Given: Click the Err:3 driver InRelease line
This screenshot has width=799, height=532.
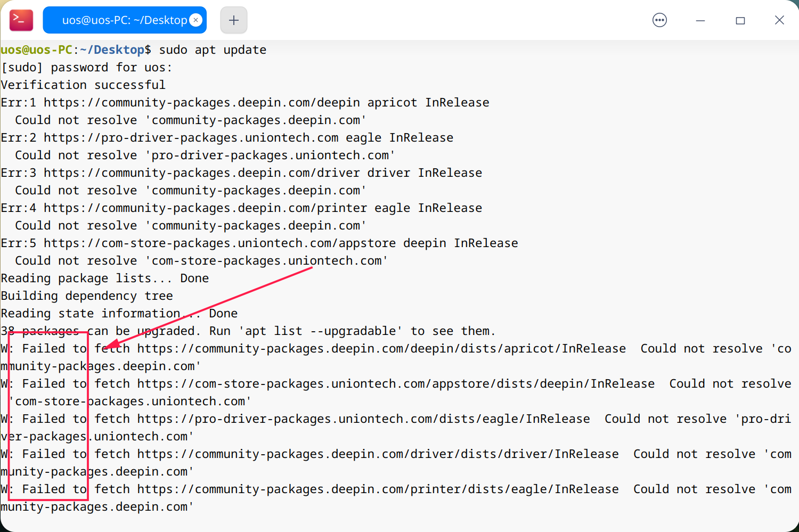Looking at the screenshot, I should (242, 173).
